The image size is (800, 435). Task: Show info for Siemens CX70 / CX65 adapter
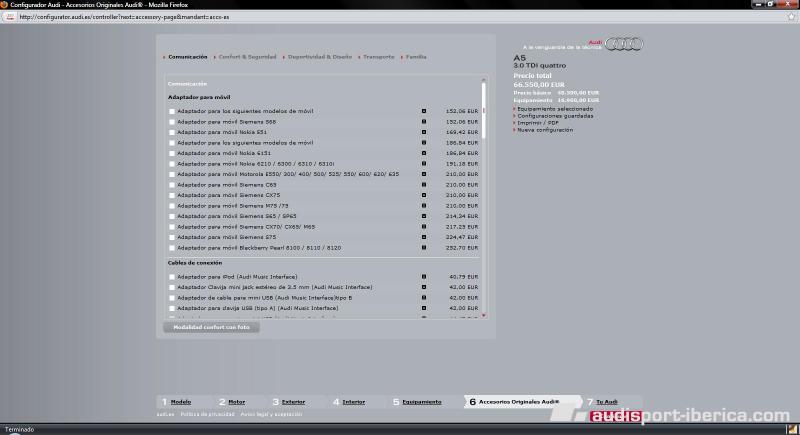(x=423, y=226)
